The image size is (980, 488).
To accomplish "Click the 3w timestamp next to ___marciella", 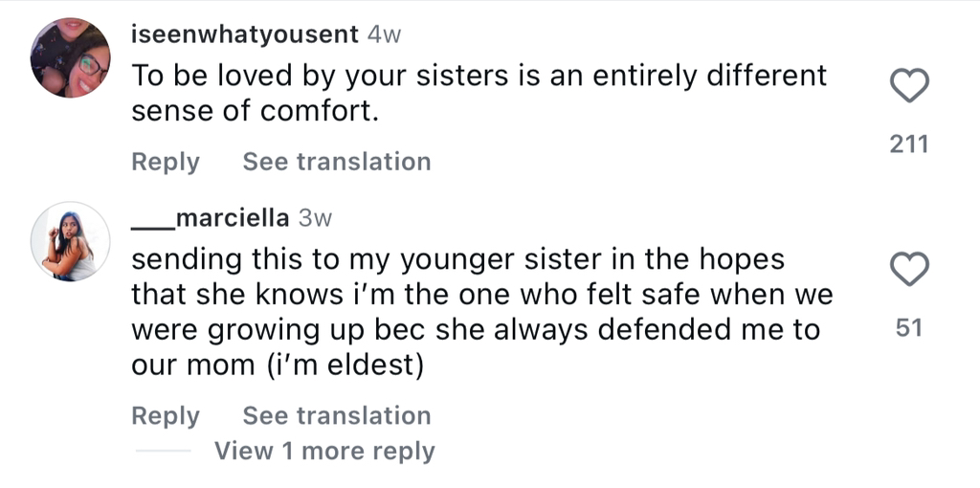I will pos(315,218).
